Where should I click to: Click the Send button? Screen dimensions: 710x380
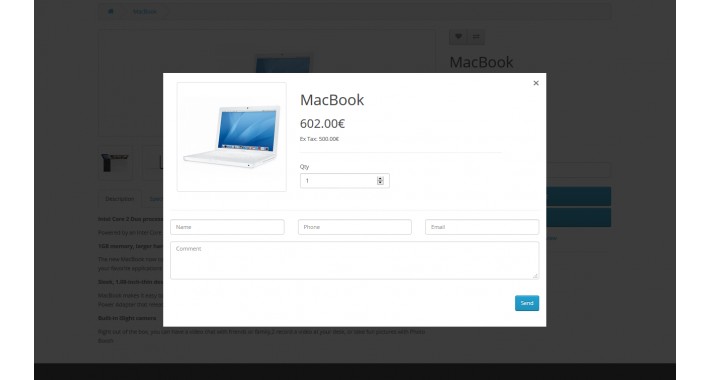pos(527,303)
